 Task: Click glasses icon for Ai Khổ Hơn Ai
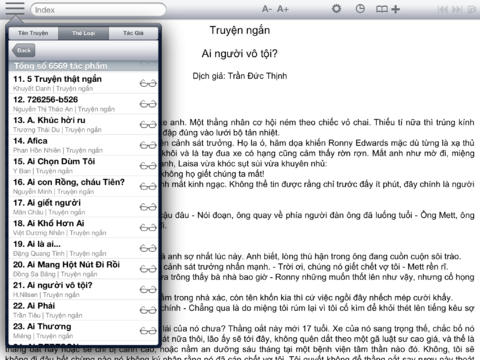coord(148,228)
